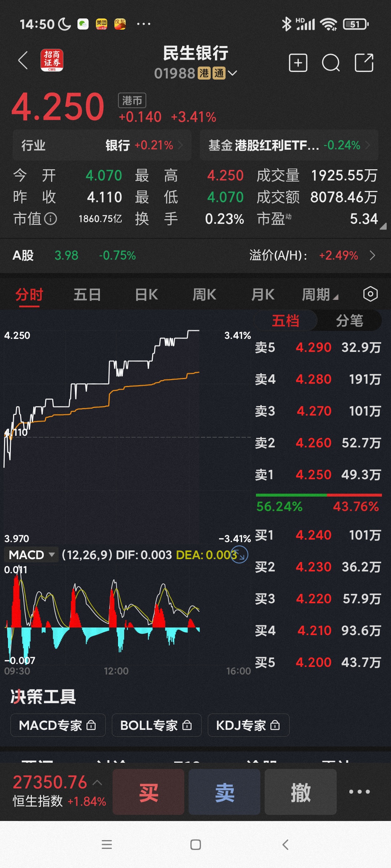Image resolution: width=391 pixels, height=868 pixels.
Task: Select 卖4 row at 4.280
Action: pos(318,379)
